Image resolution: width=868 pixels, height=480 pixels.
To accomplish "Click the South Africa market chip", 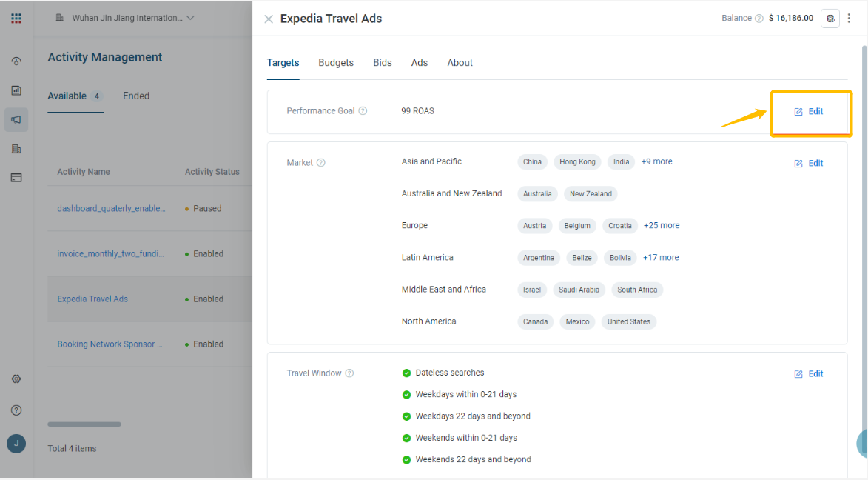I will click(637, 290).
